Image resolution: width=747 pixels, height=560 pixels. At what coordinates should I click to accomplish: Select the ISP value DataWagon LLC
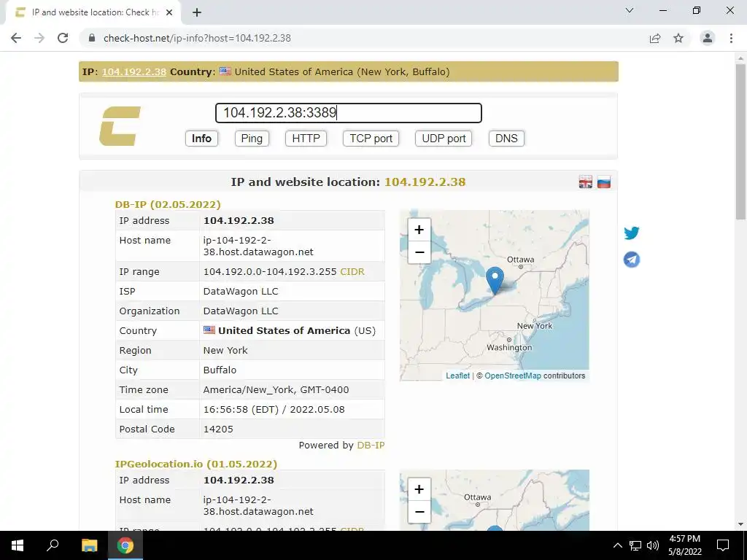pos(241,292)
